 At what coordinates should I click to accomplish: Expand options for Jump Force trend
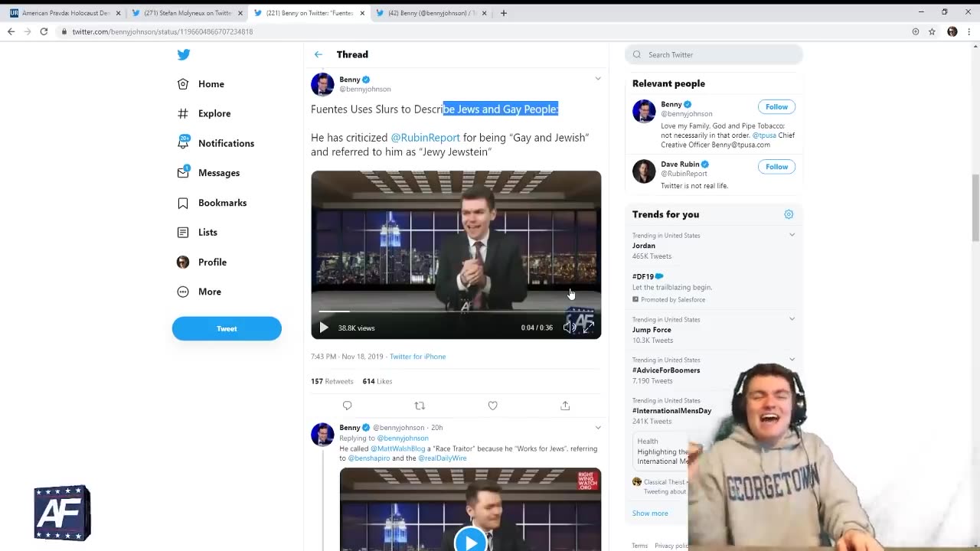pyautogui.click(x=792, y=319)
